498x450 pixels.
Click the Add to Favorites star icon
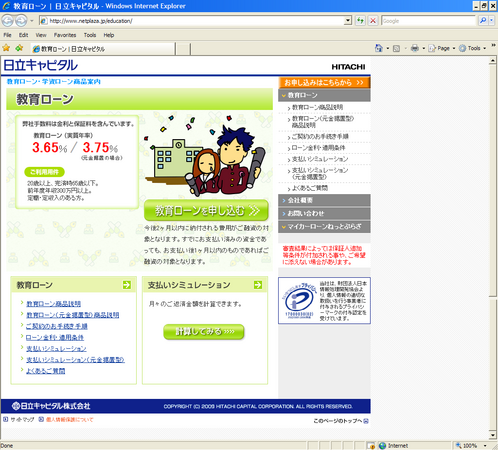click(x=19, y=48)
